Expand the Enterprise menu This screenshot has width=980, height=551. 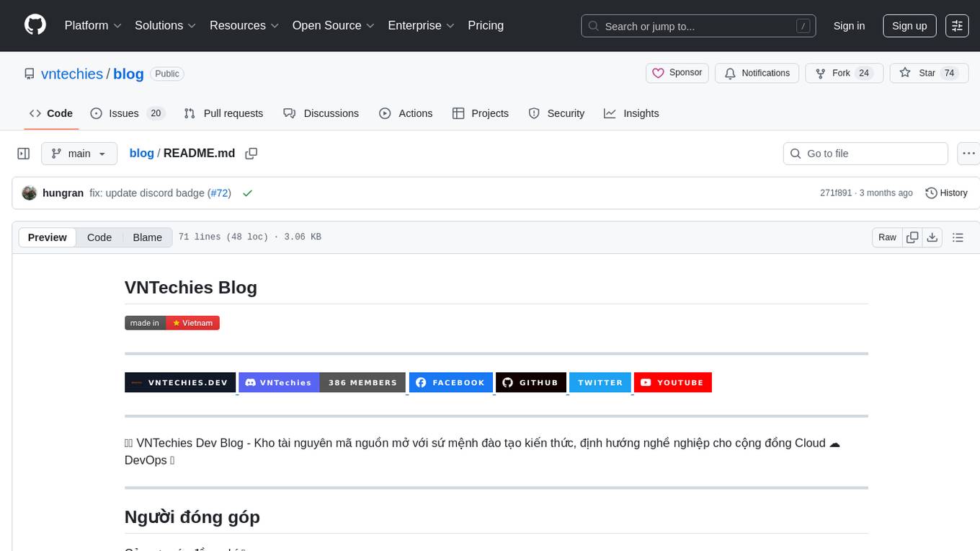point(422,25)
